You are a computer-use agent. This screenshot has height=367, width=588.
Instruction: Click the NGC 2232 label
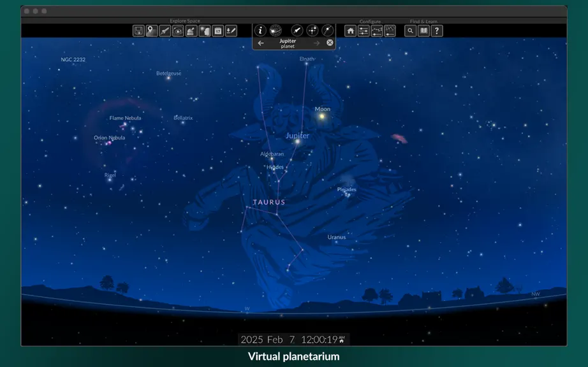(73, 59)
